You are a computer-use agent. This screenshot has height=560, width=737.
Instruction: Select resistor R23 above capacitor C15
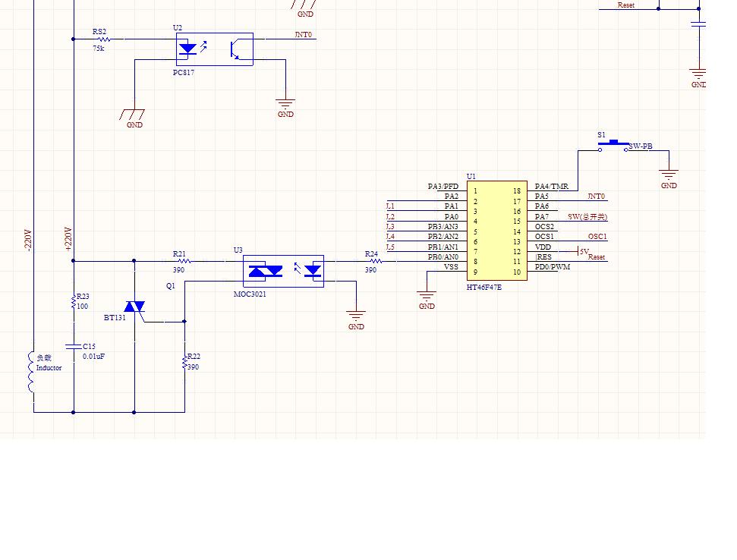tap(74, 301)
